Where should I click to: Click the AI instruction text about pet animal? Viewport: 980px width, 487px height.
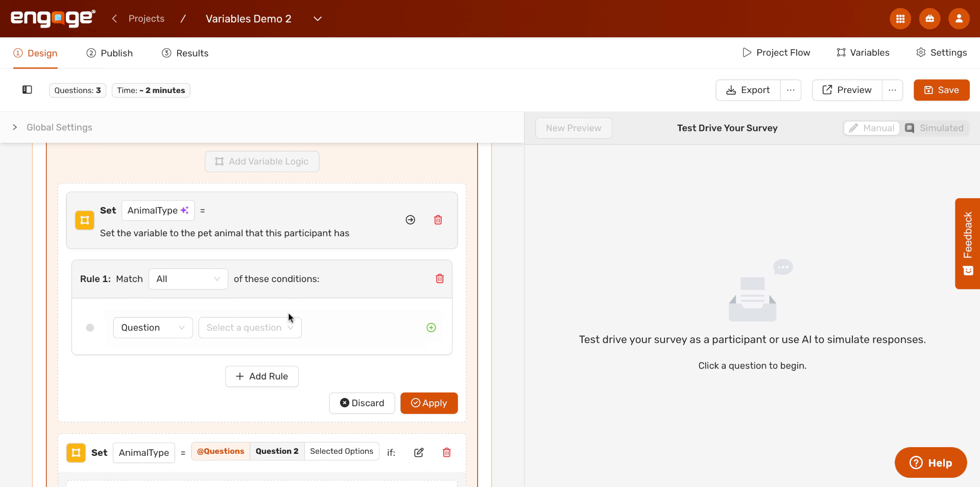(x=225, y=233)
